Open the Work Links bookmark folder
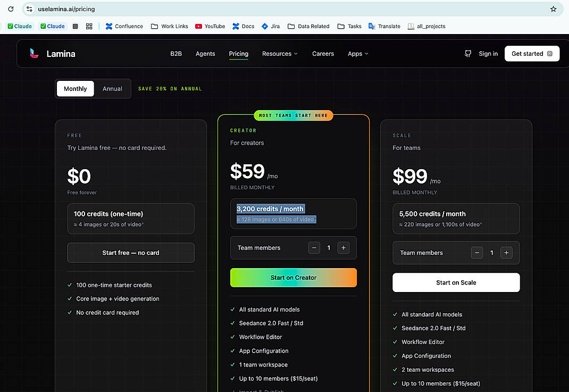Screen dimensions: 569x392 click(170, 26)
